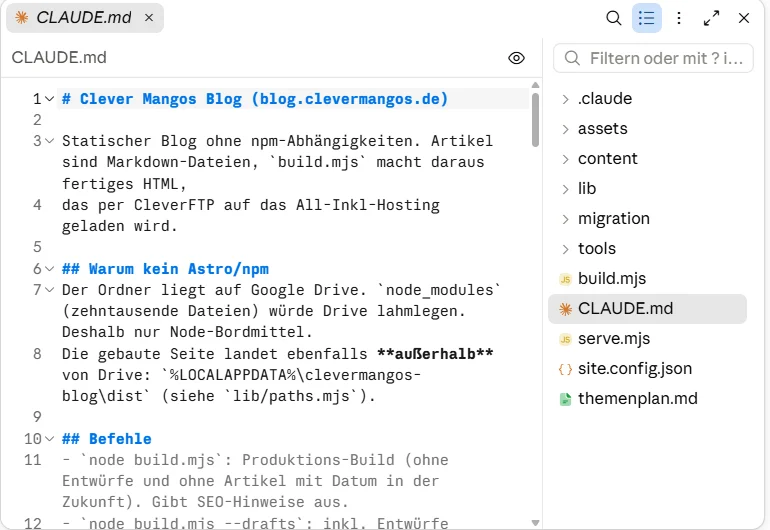Screen dimensions: 770x530
Task: Click 'Deshalb nur Node-Bordmittel.' text
Action: 187,332
